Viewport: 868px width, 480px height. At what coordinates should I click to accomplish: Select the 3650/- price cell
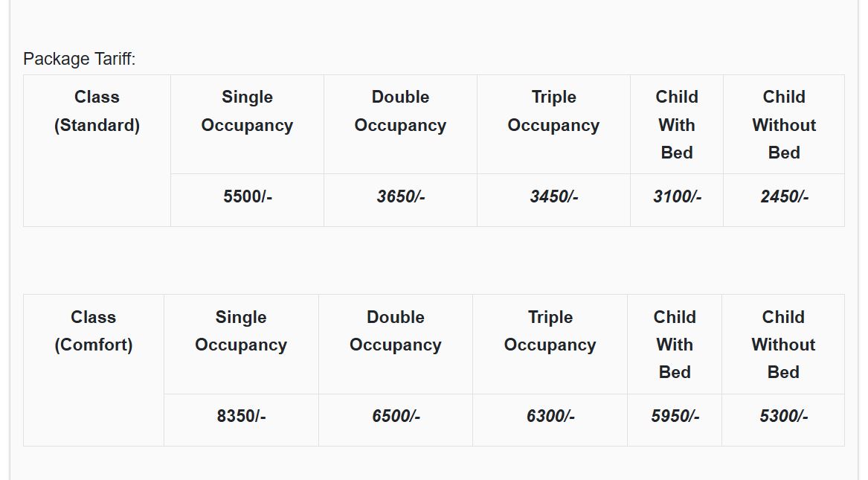400,197
